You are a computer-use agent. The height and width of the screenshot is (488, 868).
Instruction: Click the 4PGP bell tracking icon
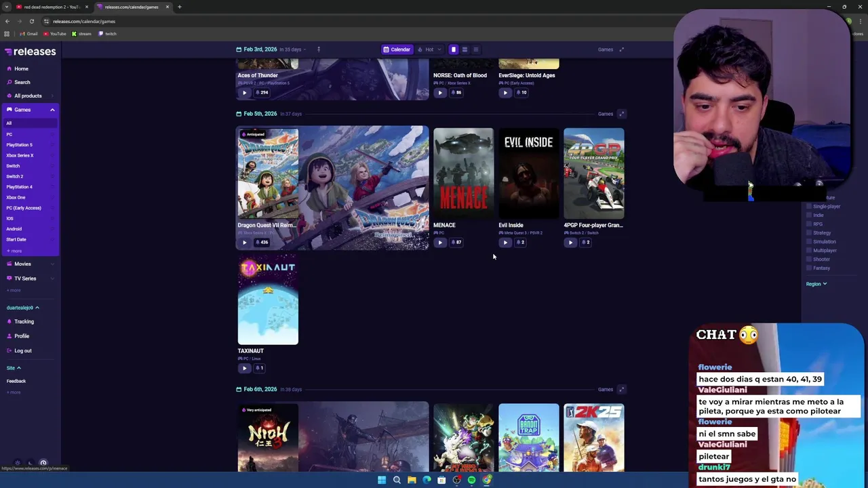point(585,242)
